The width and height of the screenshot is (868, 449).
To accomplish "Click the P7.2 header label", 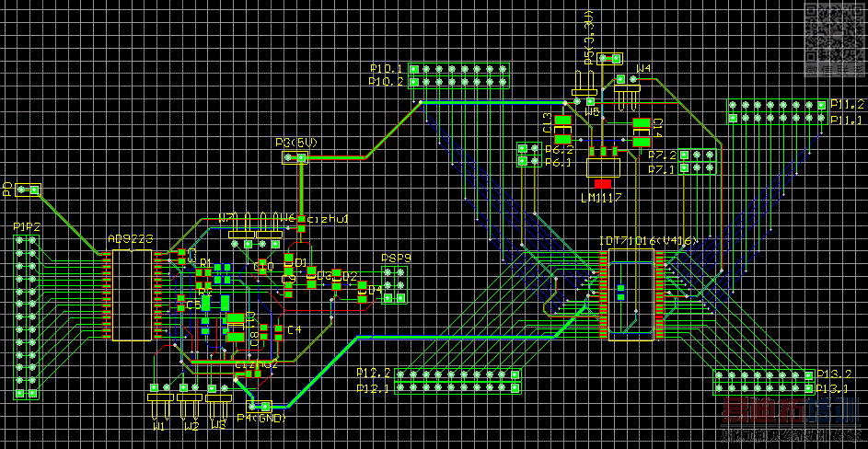I will 662,155.
